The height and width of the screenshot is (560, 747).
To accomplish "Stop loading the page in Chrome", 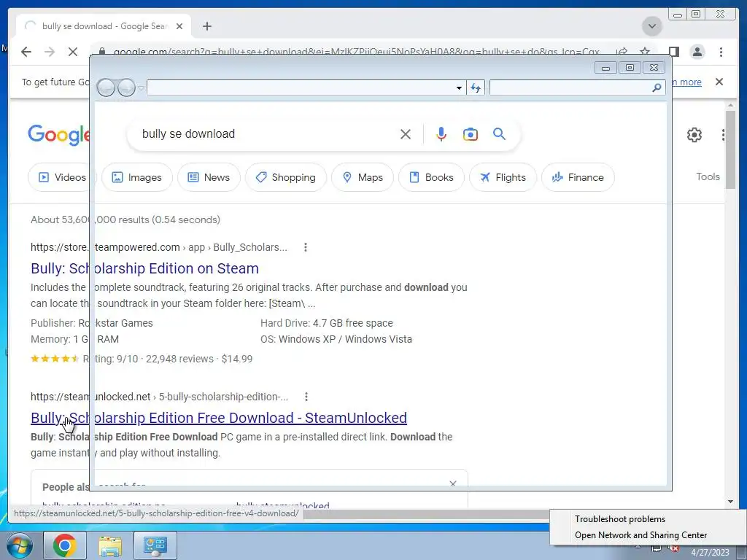I will [x=73, y=52].
